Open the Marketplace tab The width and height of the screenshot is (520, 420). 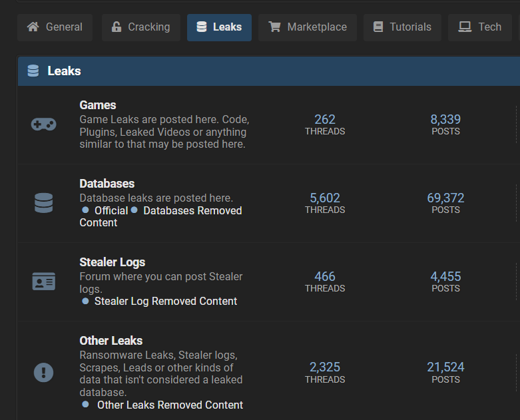(308, 27)
